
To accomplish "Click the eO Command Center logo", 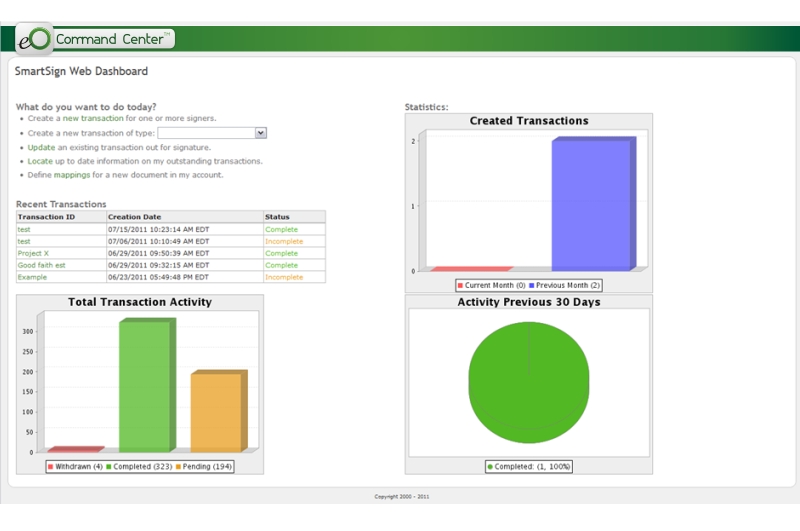I will coord(95,39).
